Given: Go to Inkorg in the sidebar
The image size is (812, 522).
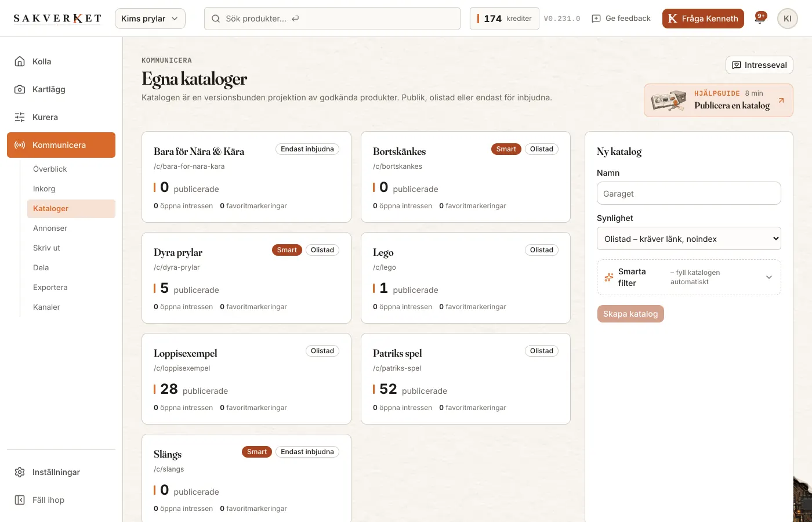Looking at the screenshot, I should (71, 188).
